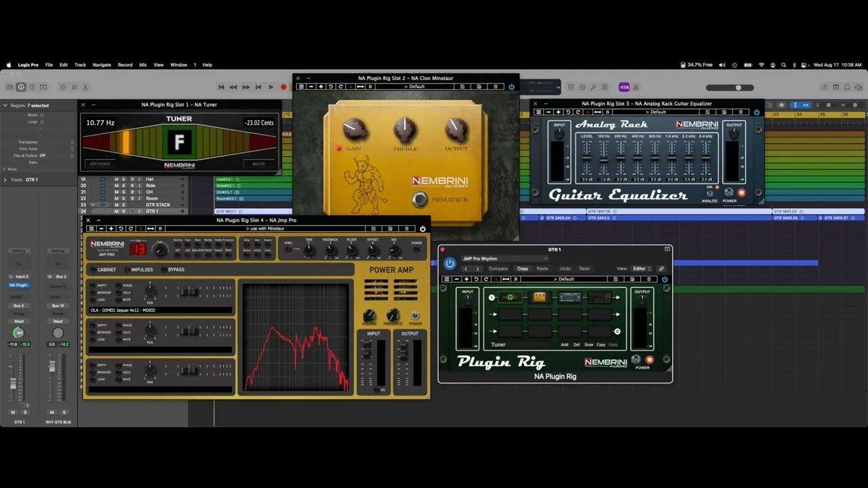The image size is (868, 488).
Task: Open the Window menu
Action: pyautogui.click(x=178, y=65)
